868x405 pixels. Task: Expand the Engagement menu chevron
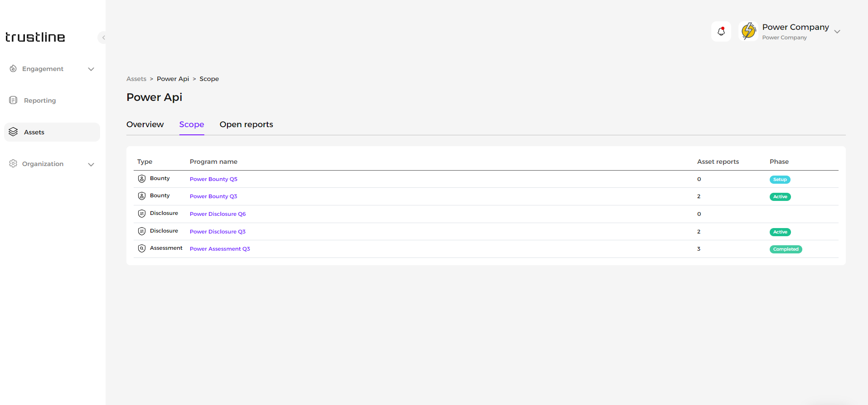click(91, 69)
